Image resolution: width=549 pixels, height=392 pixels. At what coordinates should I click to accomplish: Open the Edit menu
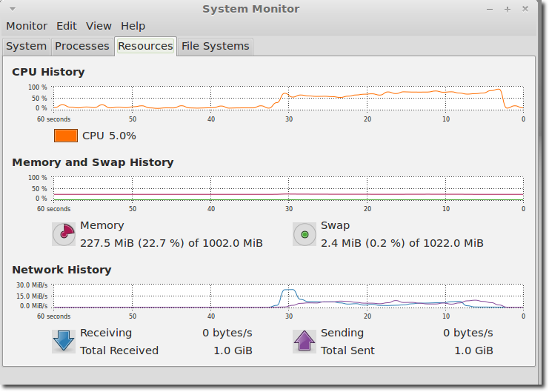point(67,26)
